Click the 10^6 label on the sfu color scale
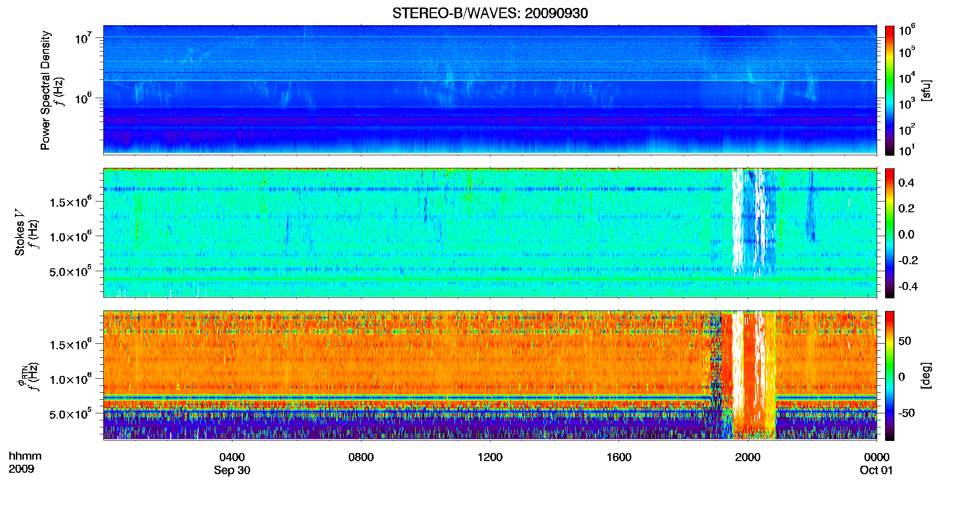This screenshot has height=505, width=980. tap(907, 30)
